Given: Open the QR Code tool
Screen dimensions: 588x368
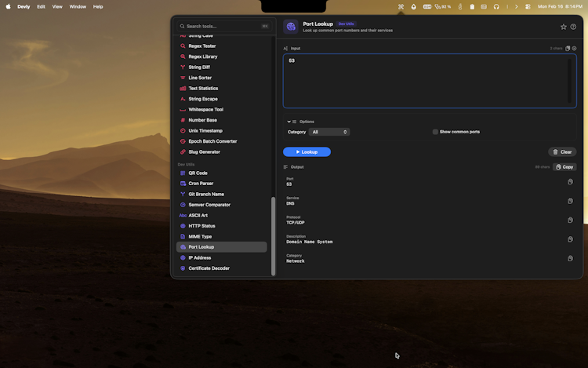Looking at the screenshot, I should pos(221,173).
